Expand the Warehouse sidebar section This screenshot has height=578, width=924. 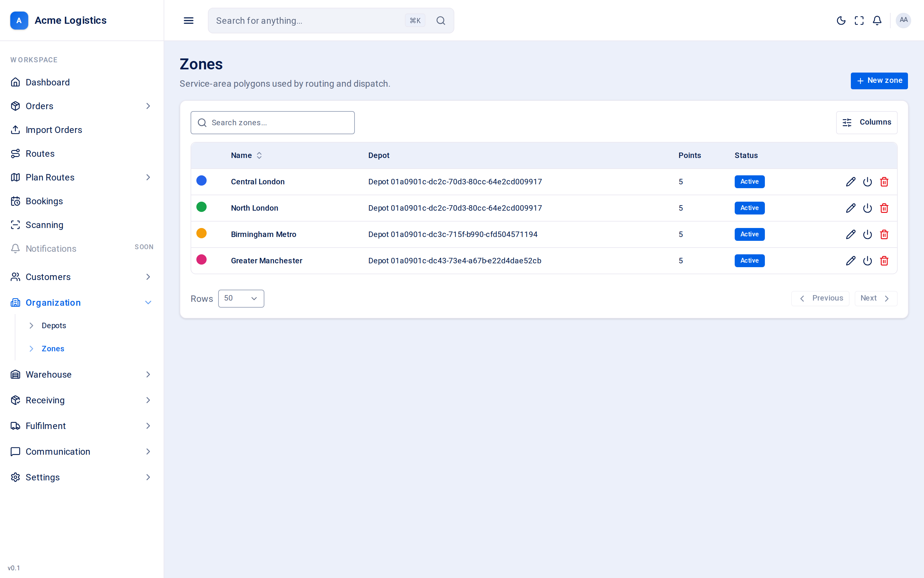click(x=82, y=375)
